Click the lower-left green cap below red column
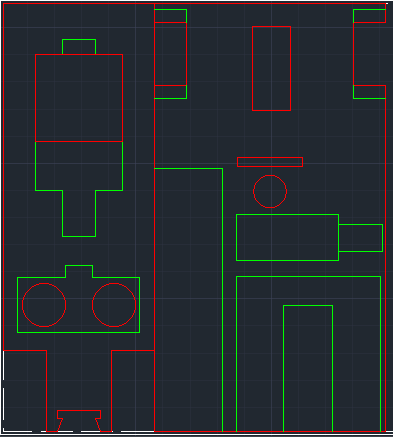 [x=170, y=92]
